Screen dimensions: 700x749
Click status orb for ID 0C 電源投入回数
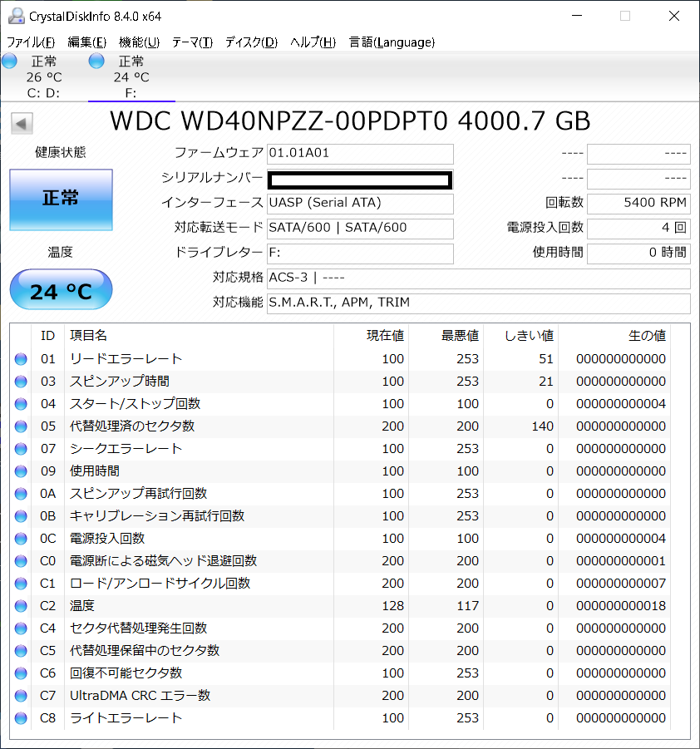(21, 539)
